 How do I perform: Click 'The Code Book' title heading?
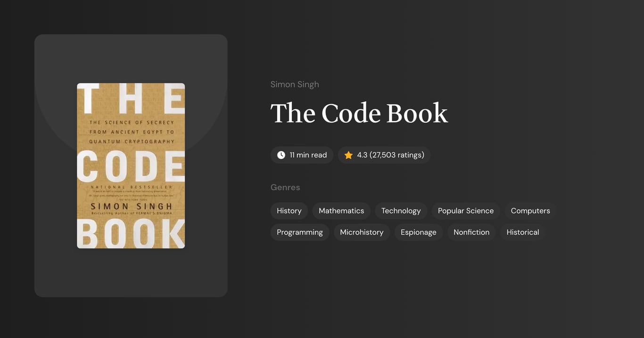[x=359, y=114]
